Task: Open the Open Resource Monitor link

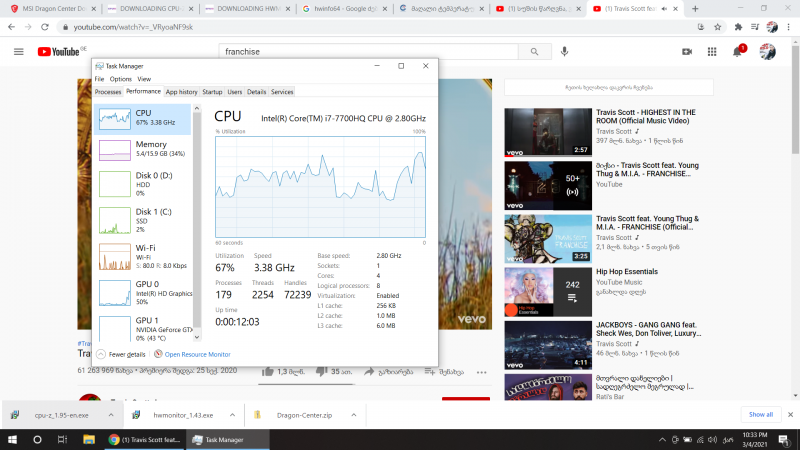Action: (197, 354)
